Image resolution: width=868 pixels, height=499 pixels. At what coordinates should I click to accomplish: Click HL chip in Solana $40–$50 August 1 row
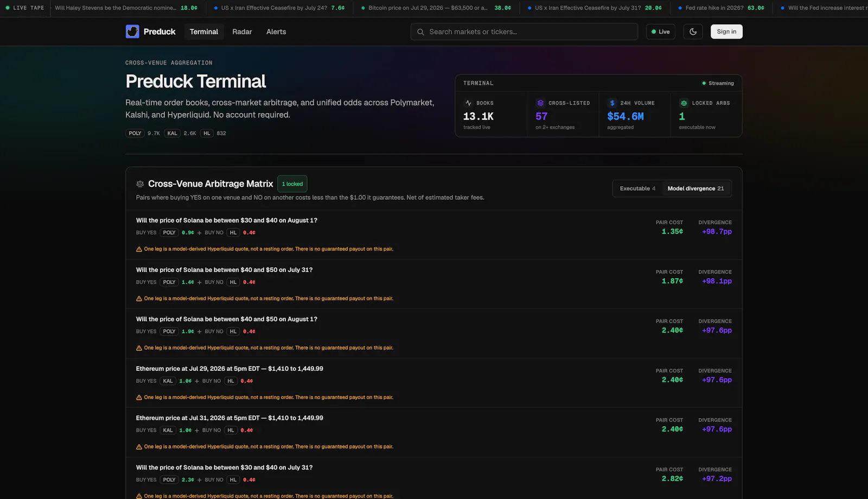pyautogui.click(x=233, y=332)
